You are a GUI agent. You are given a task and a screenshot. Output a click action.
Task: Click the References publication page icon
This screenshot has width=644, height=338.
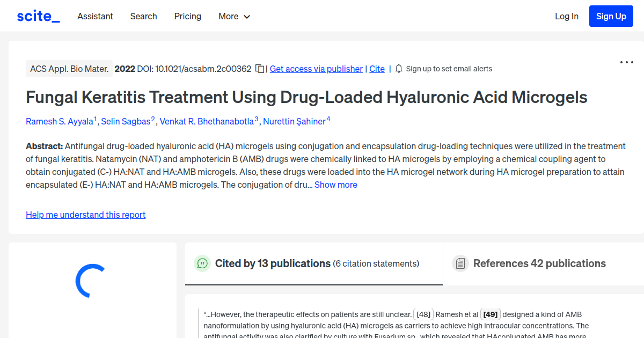tap(460, 263)
